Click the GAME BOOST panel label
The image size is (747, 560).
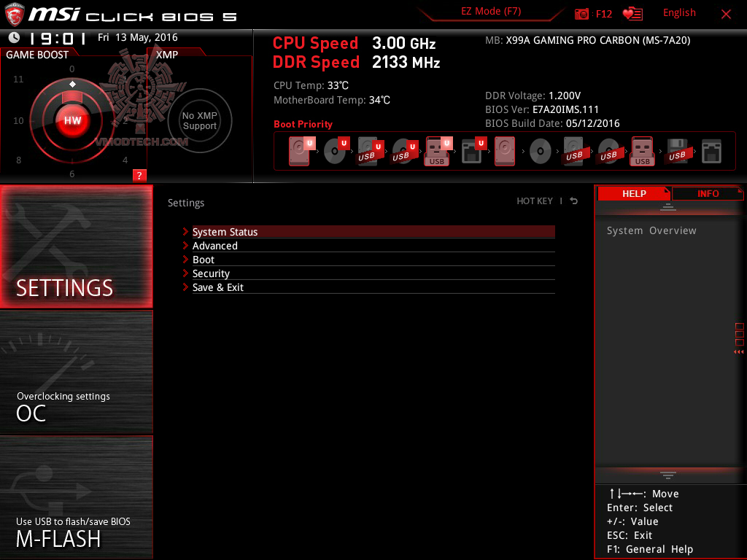[37, 55]
